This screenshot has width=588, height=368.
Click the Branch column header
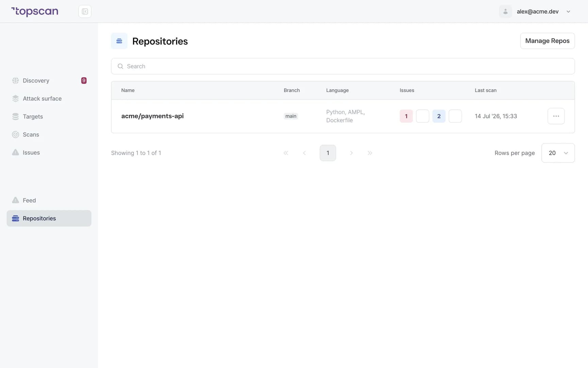pyautogui.click(x=292, y=90)
